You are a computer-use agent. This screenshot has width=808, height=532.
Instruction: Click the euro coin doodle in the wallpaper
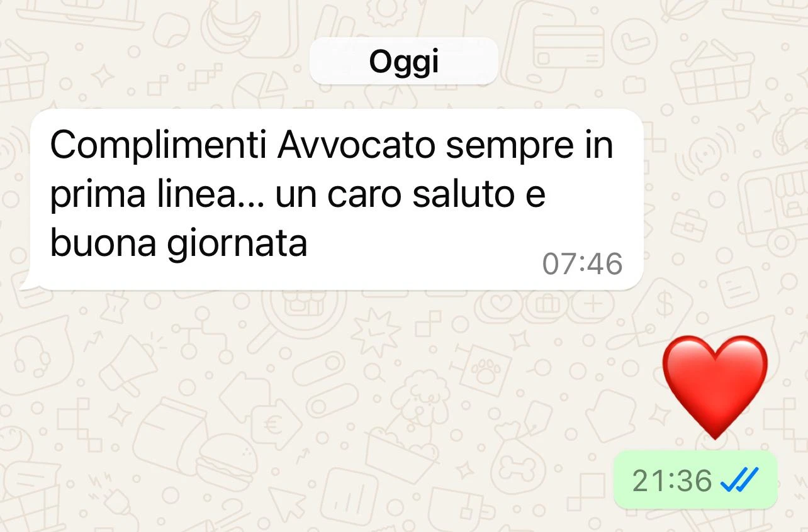tap(272, 425)
